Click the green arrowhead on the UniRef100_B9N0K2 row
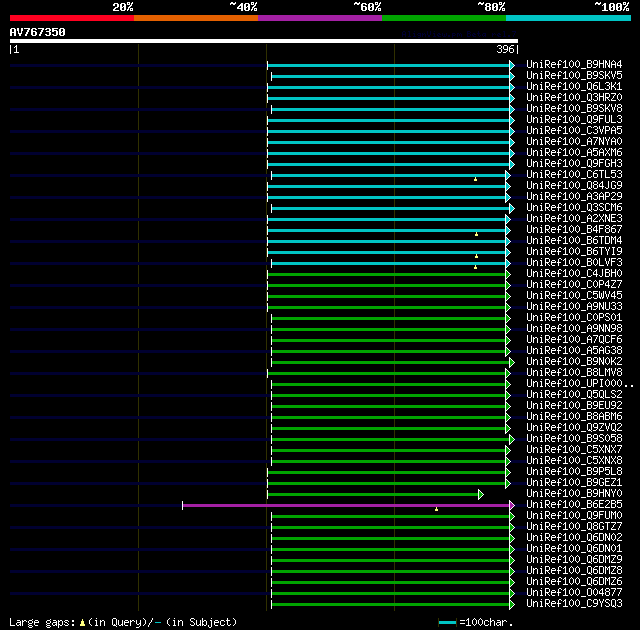Image resolution: width=640 pixels, height=630 pixels. 512,362
